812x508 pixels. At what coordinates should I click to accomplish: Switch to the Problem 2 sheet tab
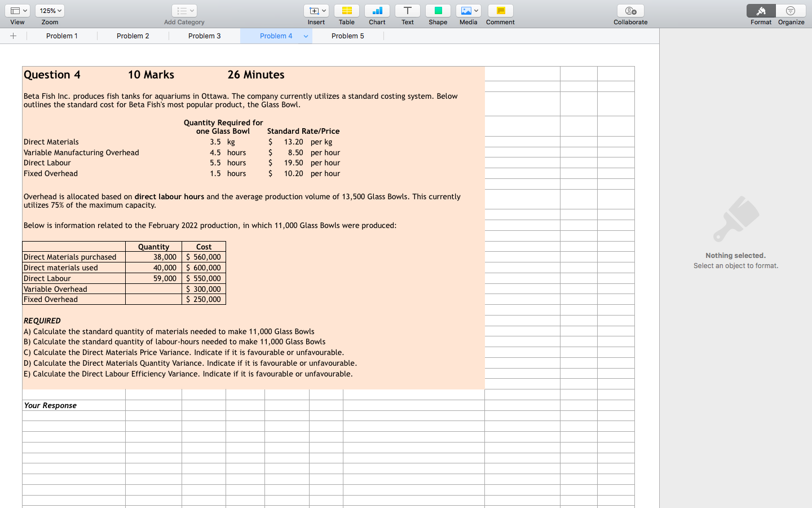133,36
